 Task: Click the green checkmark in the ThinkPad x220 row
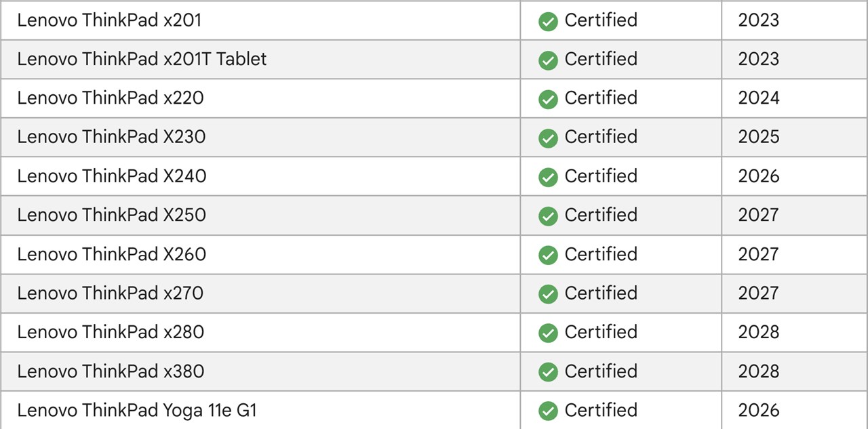tap(548, 100)
